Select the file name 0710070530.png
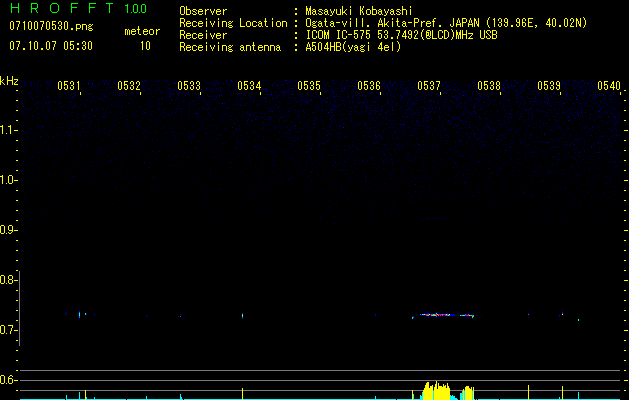Screen dimensions: 629x400 point(51,26)
